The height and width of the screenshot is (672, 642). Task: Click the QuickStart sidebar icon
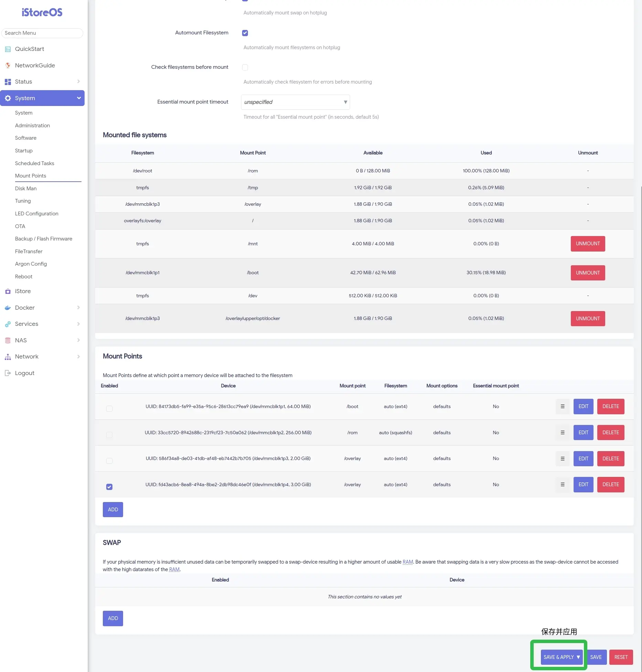[x=8, y=49]
